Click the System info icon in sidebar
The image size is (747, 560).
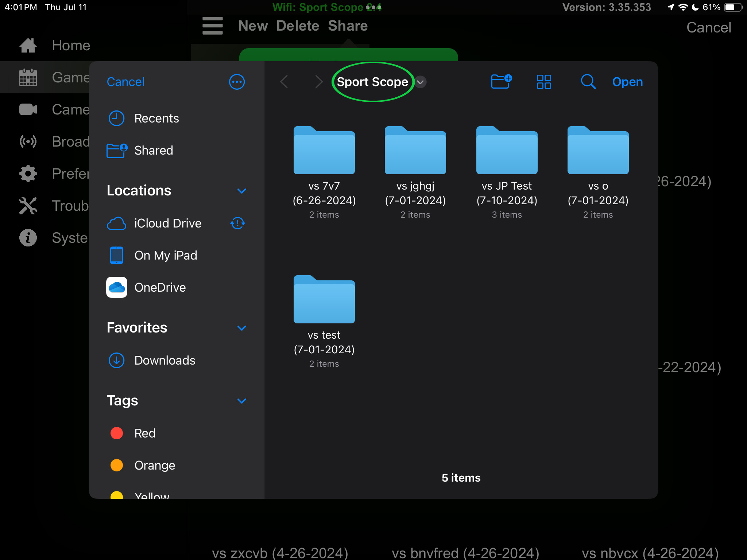pyautogui.click(x=28, y=238)
